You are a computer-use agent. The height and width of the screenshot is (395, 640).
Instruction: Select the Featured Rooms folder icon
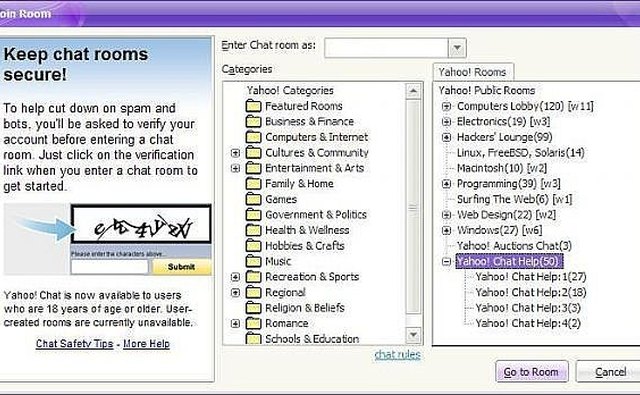(x=253, y=107)
